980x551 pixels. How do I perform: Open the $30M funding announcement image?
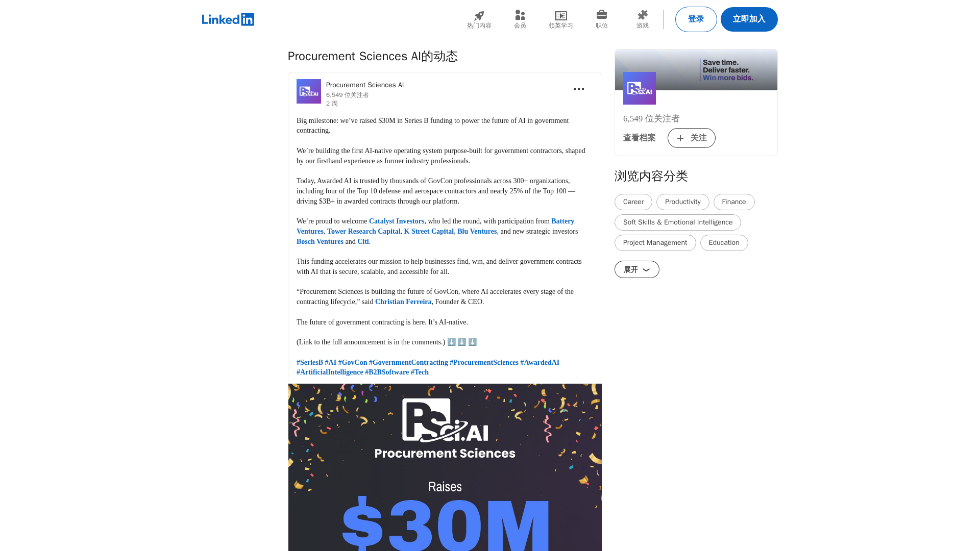pos(445,467)
